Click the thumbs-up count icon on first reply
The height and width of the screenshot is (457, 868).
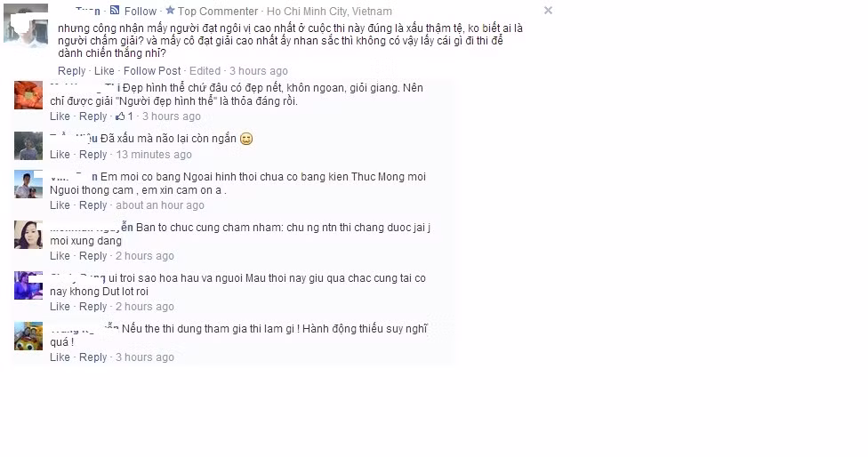coord(120,116)
